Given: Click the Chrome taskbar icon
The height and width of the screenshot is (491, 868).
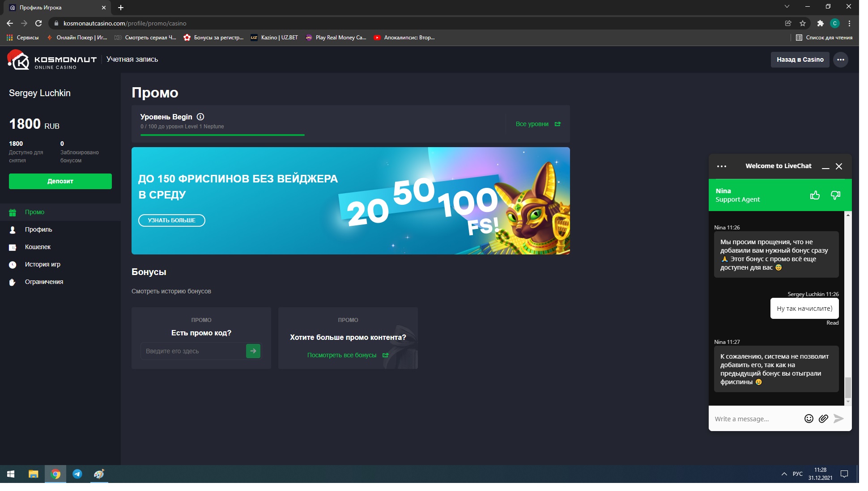Looking at the screenshot, I should click(x=55, y=474).
